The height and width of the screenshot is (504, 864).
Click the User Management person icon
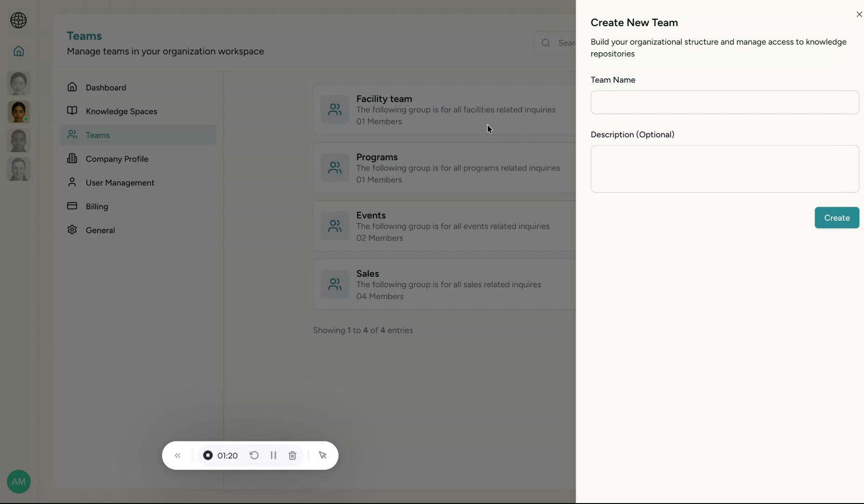tap(72, 182)
